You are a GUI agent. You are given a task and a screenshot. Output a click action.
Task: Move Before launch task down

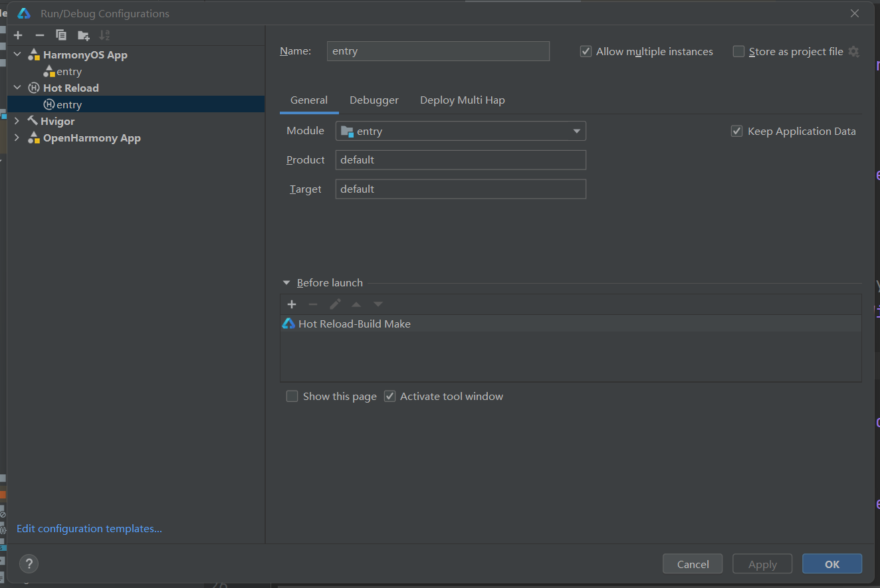point(378,304)
